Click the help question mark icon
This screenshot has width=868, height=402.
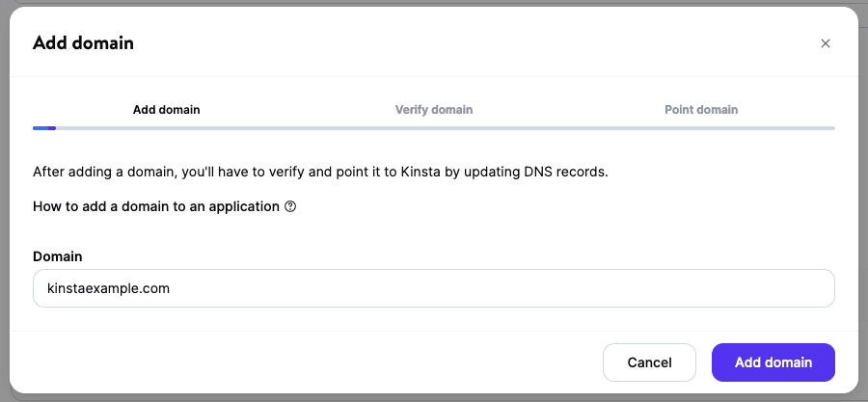290,206
